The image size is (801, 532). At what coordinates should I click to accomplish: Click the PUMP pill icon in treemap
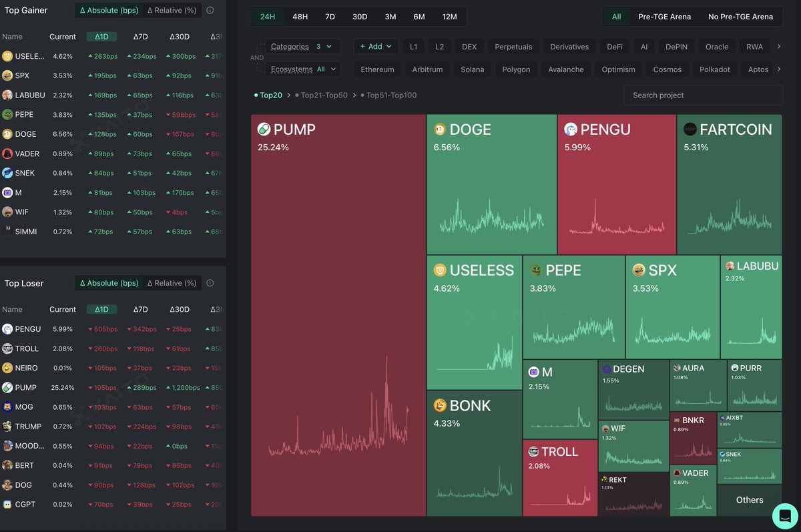264,129
